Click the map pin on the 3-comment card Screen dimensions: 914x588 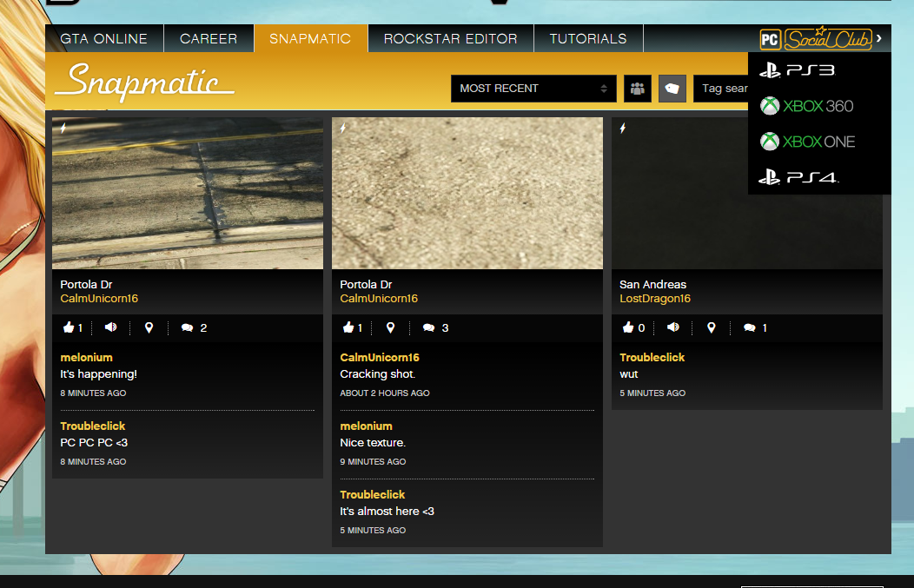tap(391, 327)
